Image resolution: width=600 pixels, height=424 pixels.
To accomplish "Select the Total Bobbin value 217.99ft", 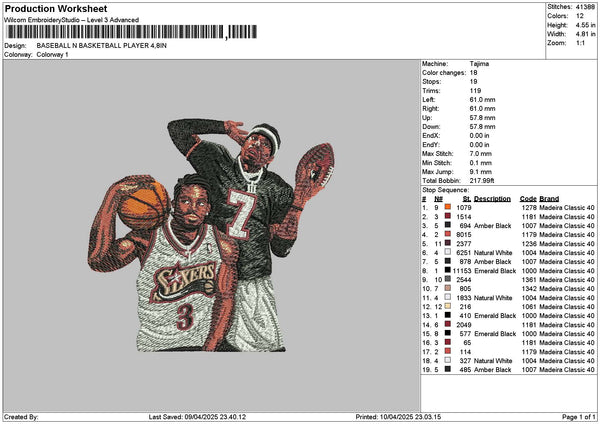I will [482, 181].
